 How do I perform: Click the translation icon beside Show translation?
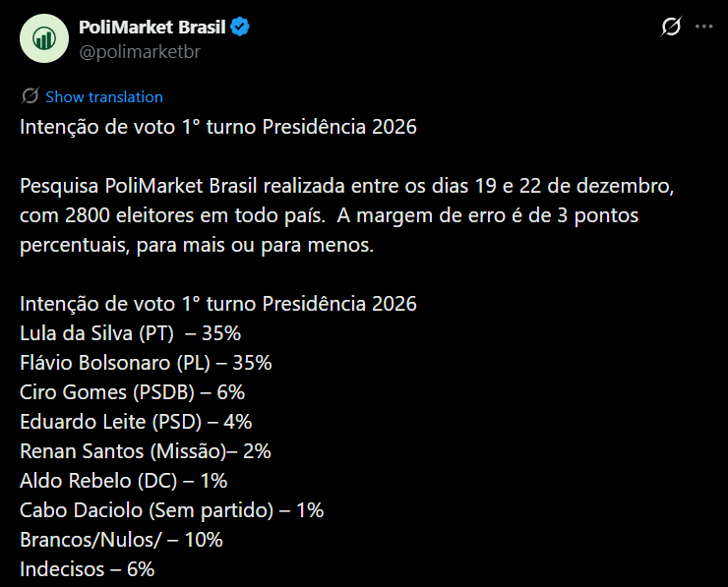coord(30,96)
